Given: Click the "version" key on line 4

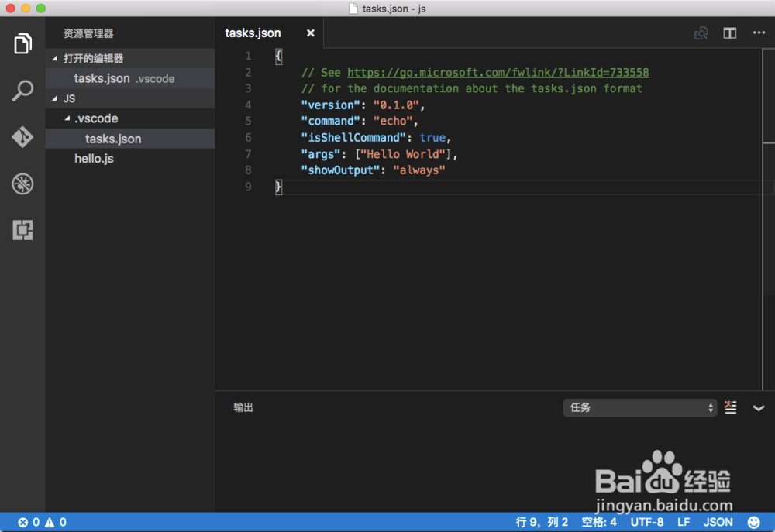Looking at the screenshot, I should 331,105.
